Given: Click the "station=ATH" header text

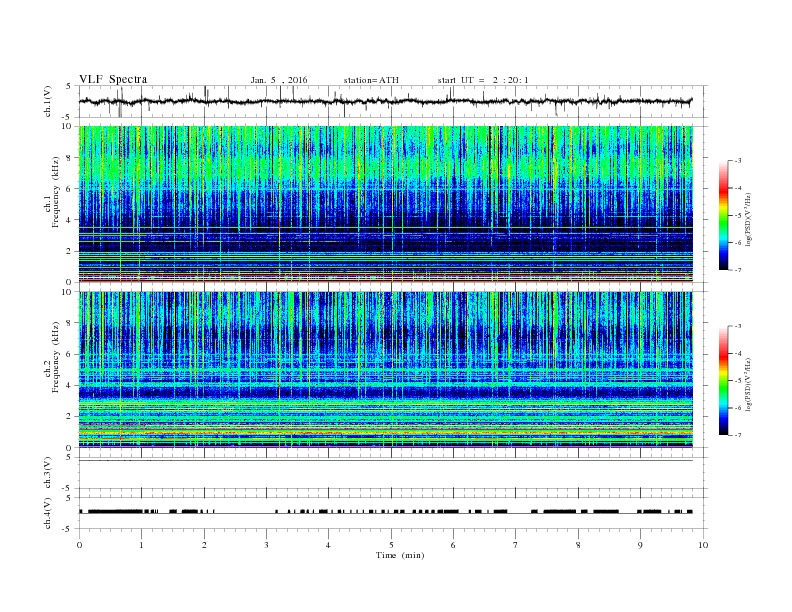Looking at the screenshot, I should tap(371, 80).
